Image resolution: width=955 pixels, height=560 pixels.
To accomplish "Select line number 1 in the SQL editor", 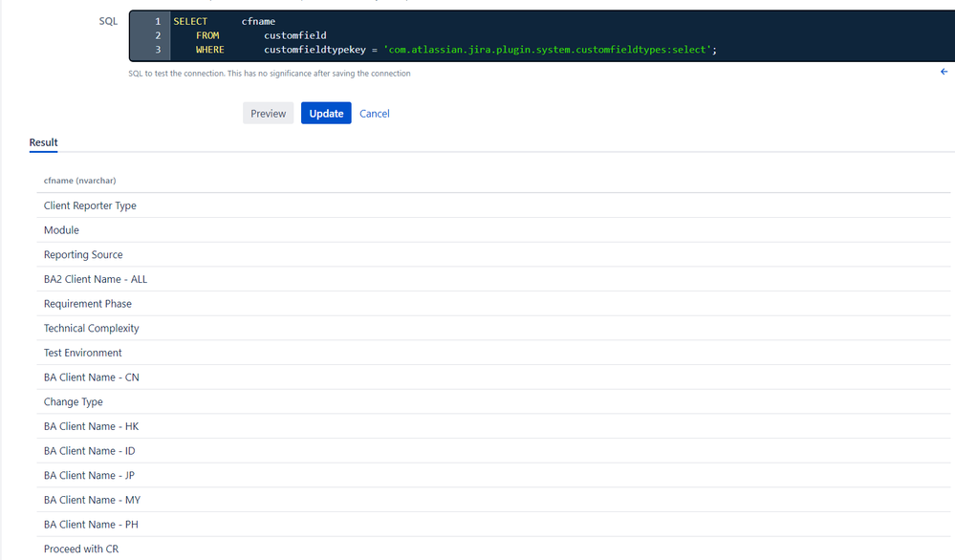I will pyautogui.click(x=157, y=21).
